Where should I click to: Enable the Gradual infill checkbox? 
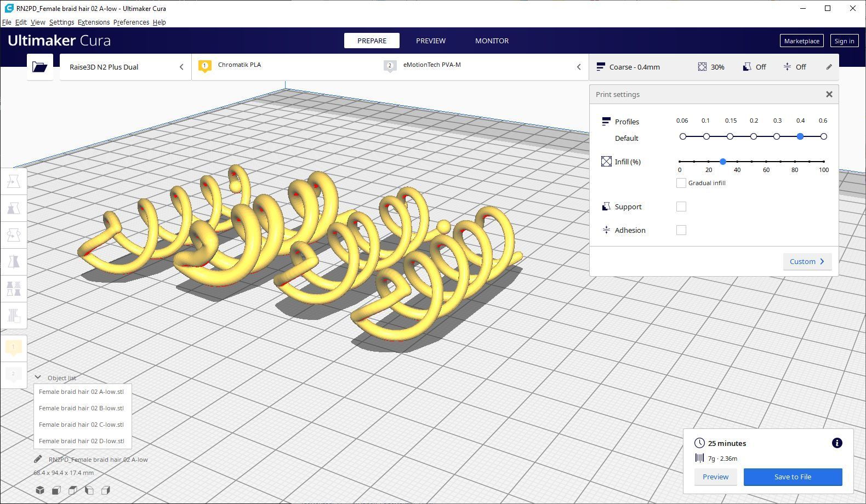pyautogui.click(x=681, y=183)
